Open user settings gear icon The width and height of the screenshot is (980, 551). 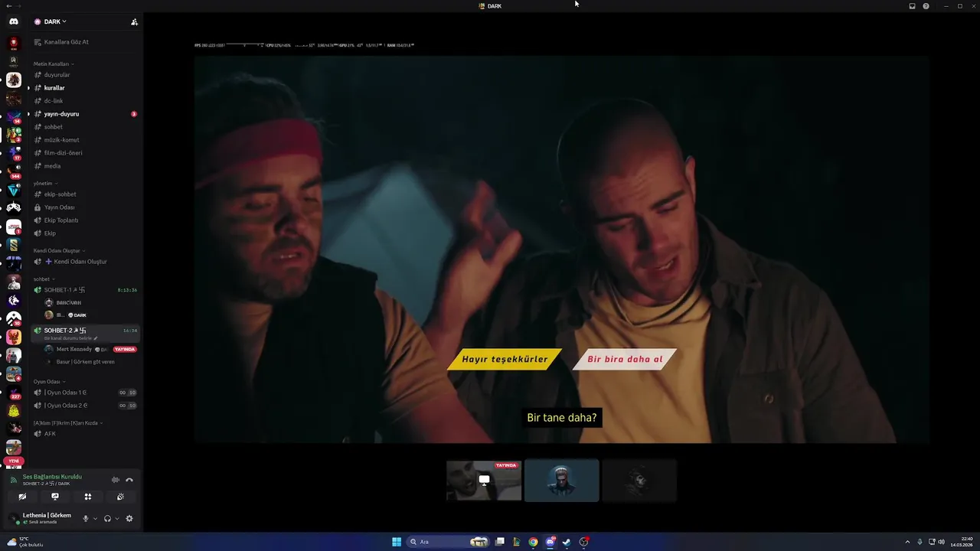tap(129, 518)
